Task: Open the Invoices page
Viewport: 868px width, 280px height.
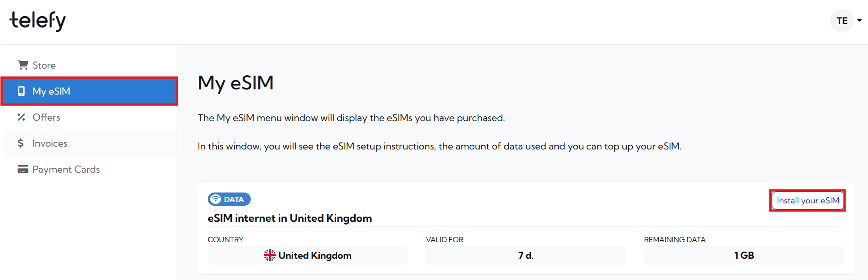Action: [50, 143]
